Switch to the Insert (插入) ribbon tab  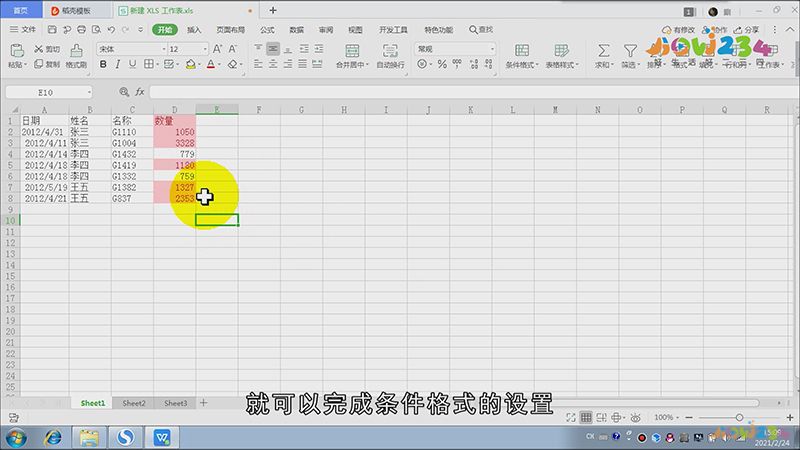point(194,30)
